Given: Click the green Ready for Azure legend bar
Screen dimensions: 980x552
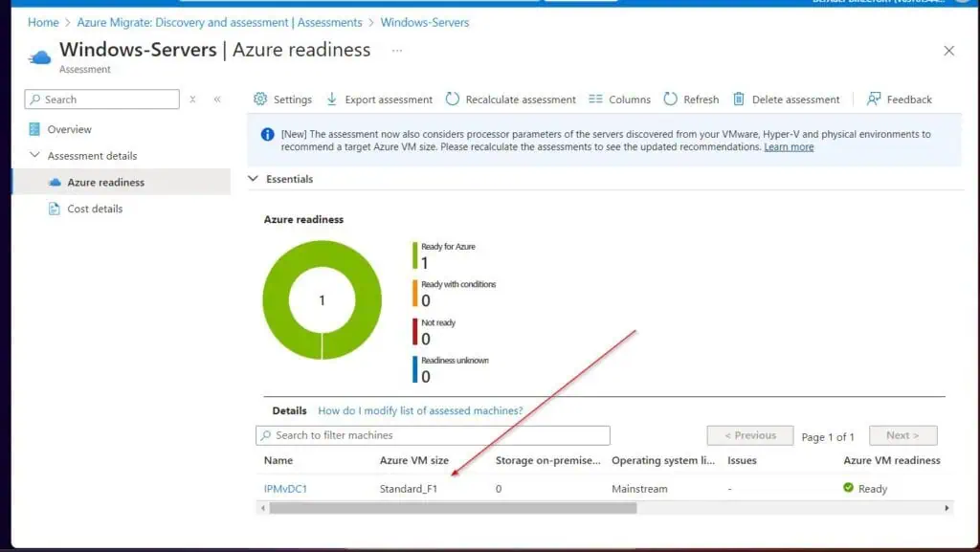Looking at the screenshot, I should 414,255.
